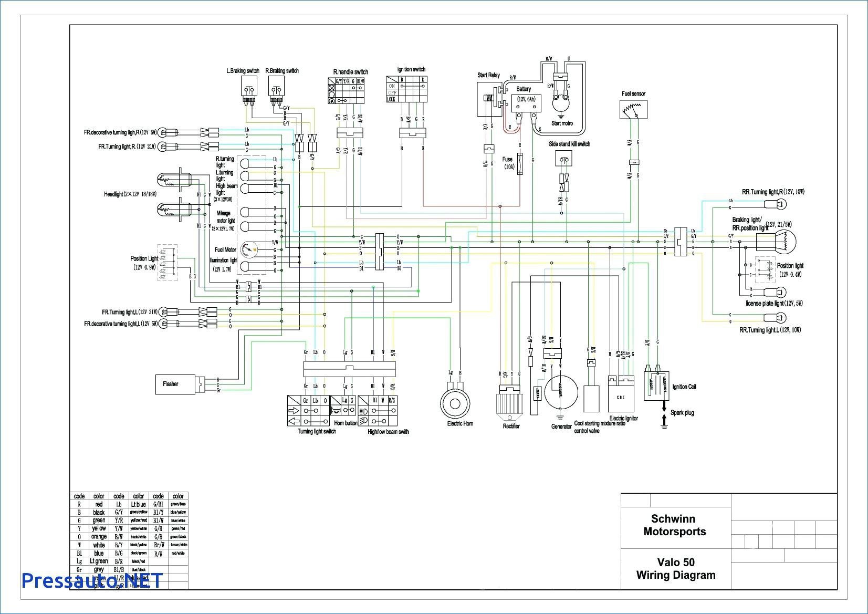This screenshot has height=614, width=868.
Task: Select the Ignition Coil symbol
Action: 657,387
